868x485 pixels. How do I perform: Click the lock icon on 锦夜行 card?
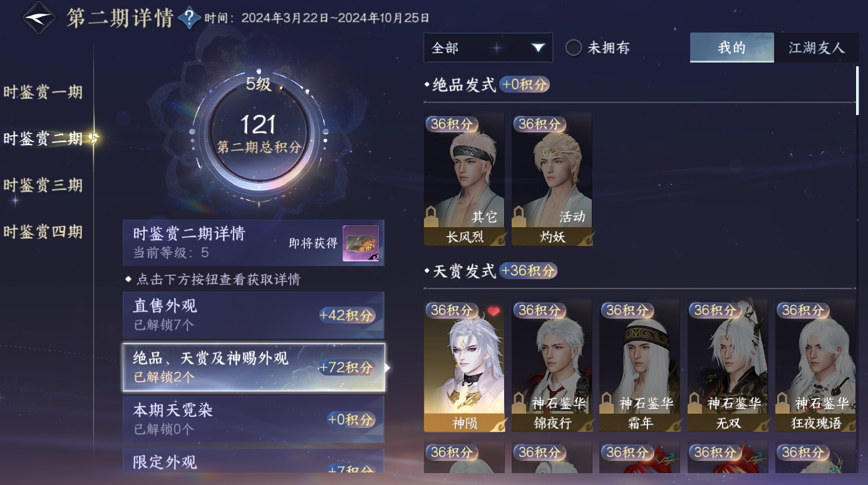pyautogui.click(x=520, y=402)
